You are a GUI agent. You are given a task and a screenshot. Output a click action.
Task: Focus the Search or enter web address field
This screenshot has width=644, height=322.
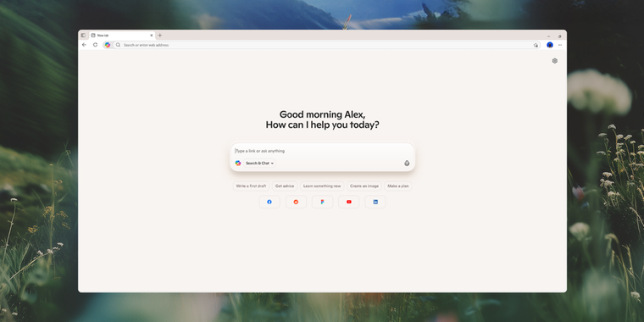(327, 45)
